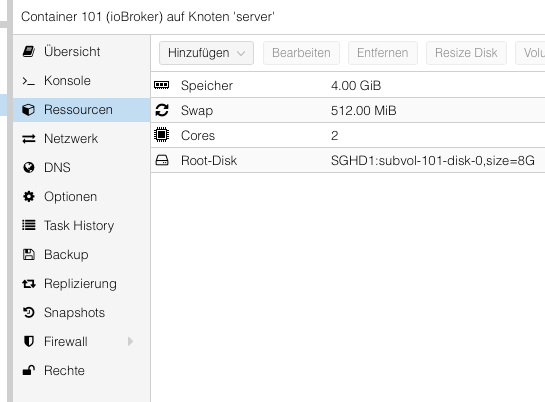The width and height of the screenshot is (545, 402).
Task: Click the Snapshots history icon
Action: tap(29, 312)
